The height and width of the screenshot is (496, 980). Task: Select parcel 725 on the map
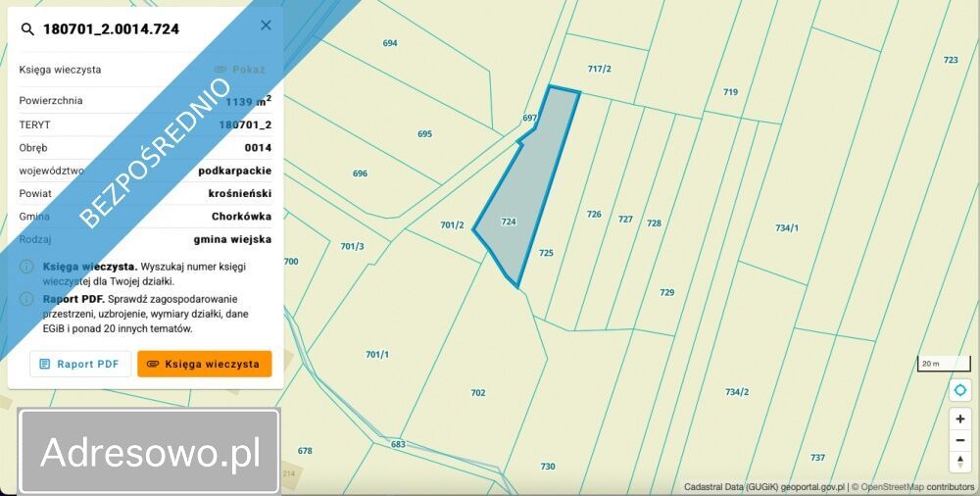coord(546,253)
